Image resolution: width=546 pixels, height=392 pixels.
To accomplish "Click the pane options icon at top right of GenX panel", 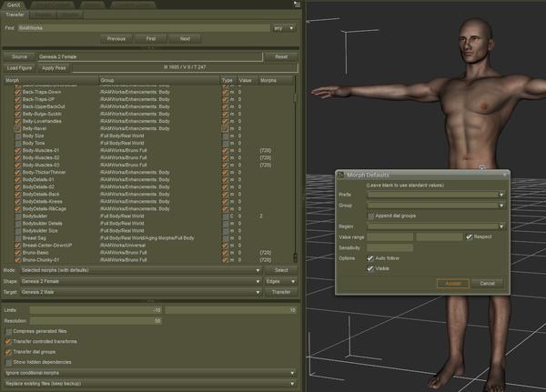I will tap(298, 5).
